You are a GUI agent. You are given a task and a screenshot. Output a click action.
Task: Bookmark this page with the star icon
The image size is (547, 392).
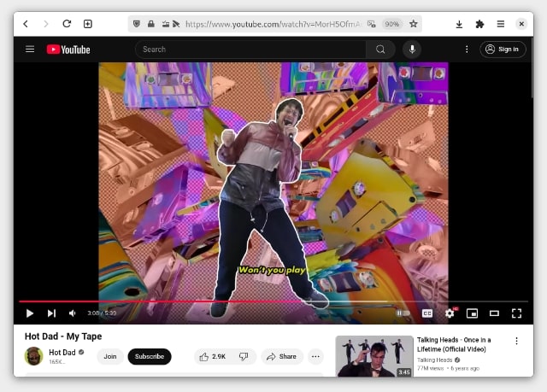click(414, 24)
